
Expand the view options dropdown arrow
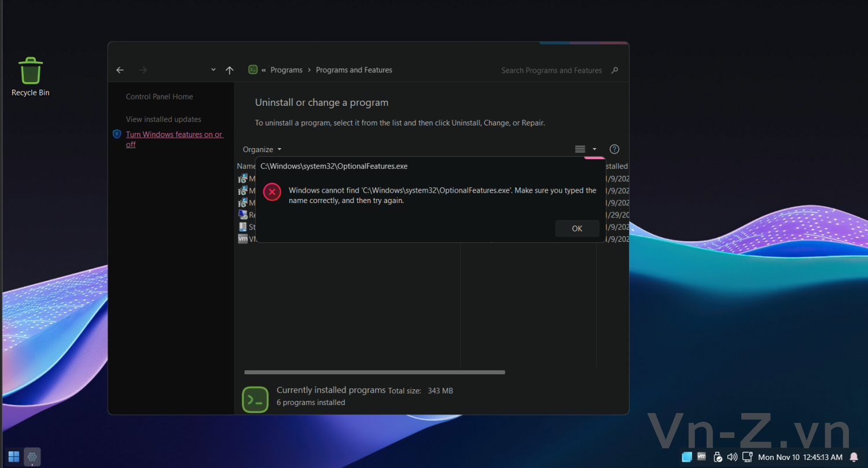pyautogui.click(x=594, y=149)
